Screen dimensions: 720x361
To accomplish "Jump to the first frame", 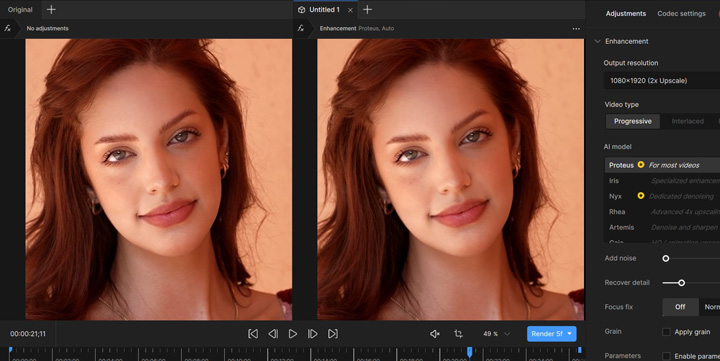I will click(253, 334).
